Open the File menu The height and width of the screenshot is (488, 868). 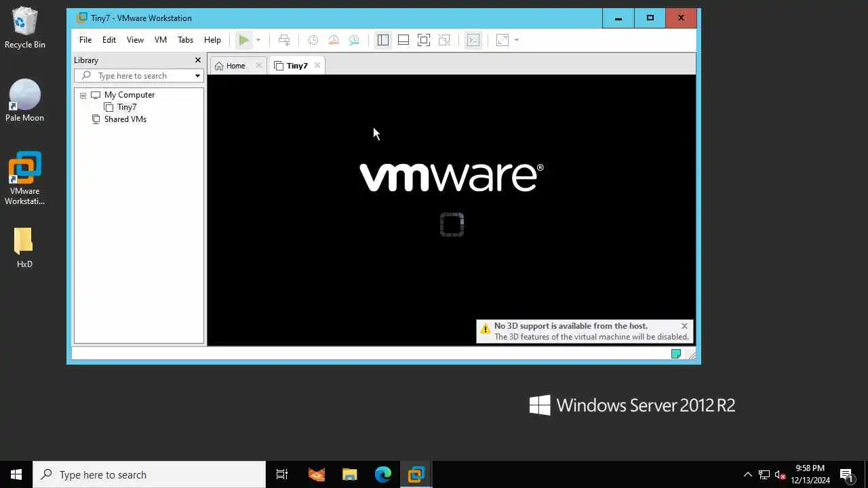click(x=85, y=40)
